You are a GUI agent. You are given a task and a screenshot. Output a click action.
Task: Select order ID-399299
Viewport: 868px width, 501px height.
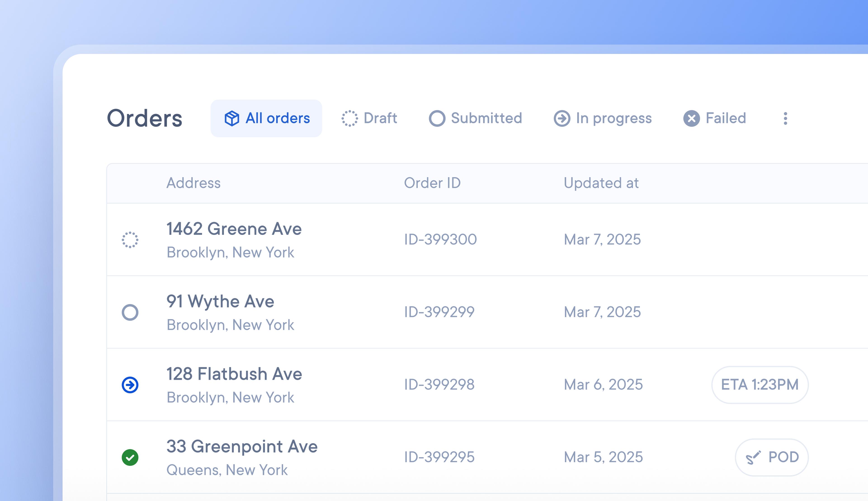[x=439, y=312]
